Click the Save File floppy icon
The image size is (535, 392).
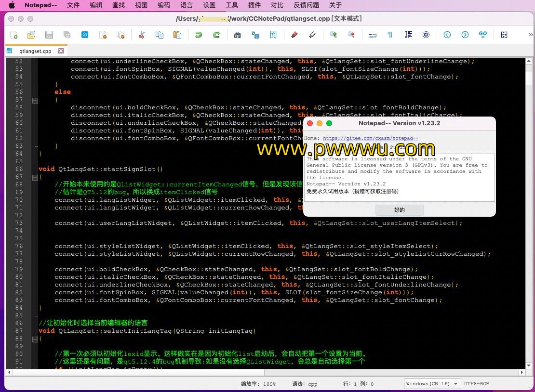(49, 35)
